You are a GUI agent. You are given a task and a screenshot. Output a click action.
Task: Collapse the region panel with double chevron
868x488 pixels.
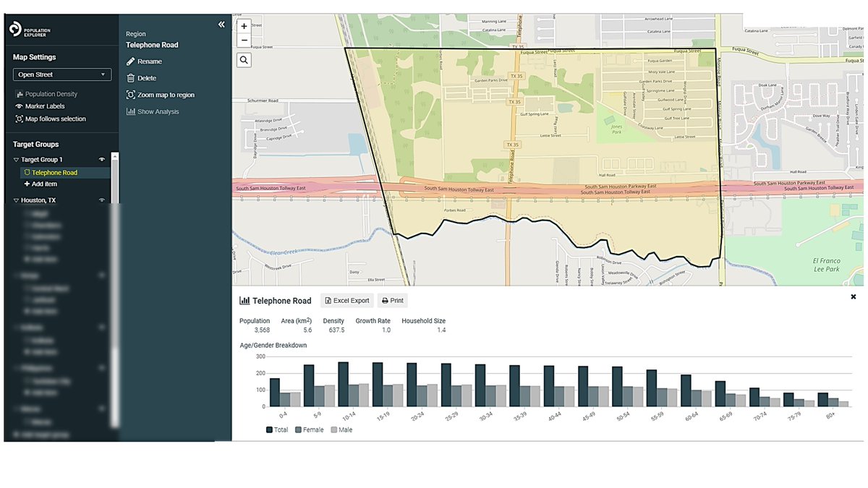pos(221,25)
